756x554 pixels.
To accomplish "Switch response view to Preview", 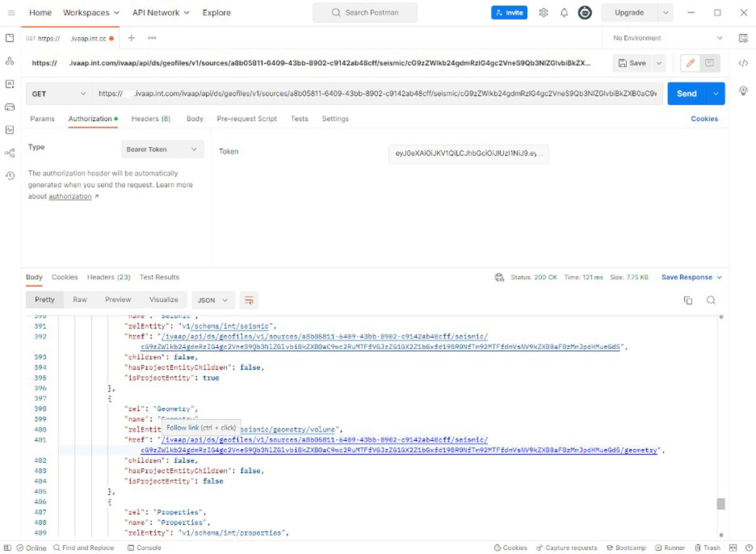I will click(118, 300).
